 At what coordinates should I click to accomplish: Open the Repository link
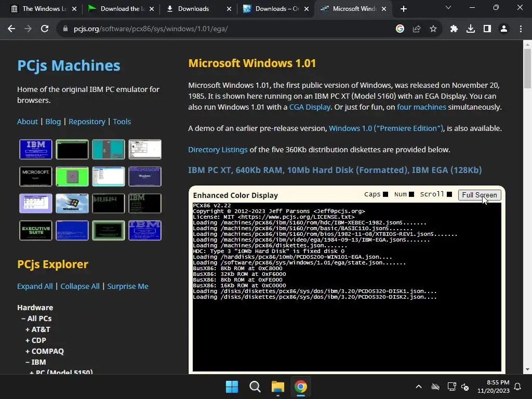point(87,122)
